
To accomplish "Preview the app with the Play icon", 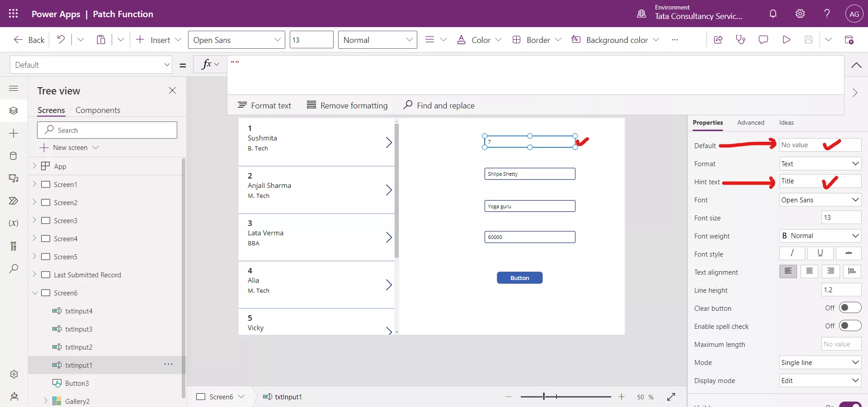I will [x=787, y=40].
